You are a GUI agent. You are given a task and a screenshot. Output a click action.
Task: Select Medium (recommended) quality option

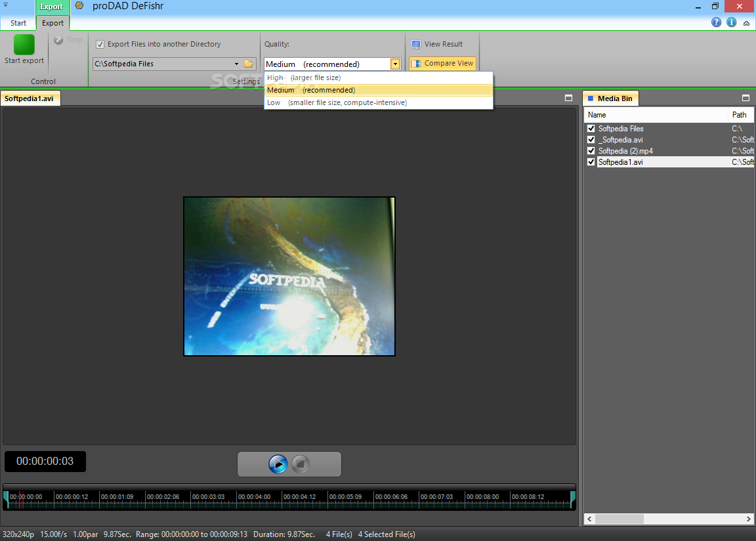(x=379, y=90)
